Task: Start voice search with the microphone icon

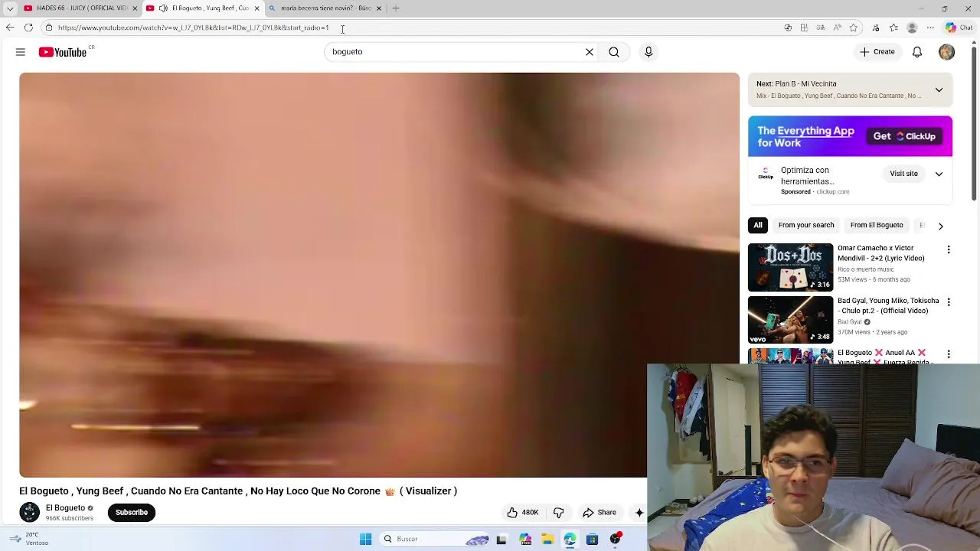Action: (x=648, y=52)
